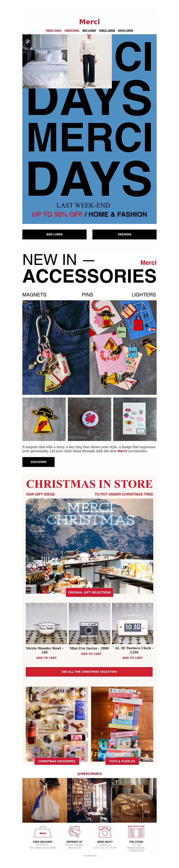Open the Christmas Groceries label

pos(57,761)
